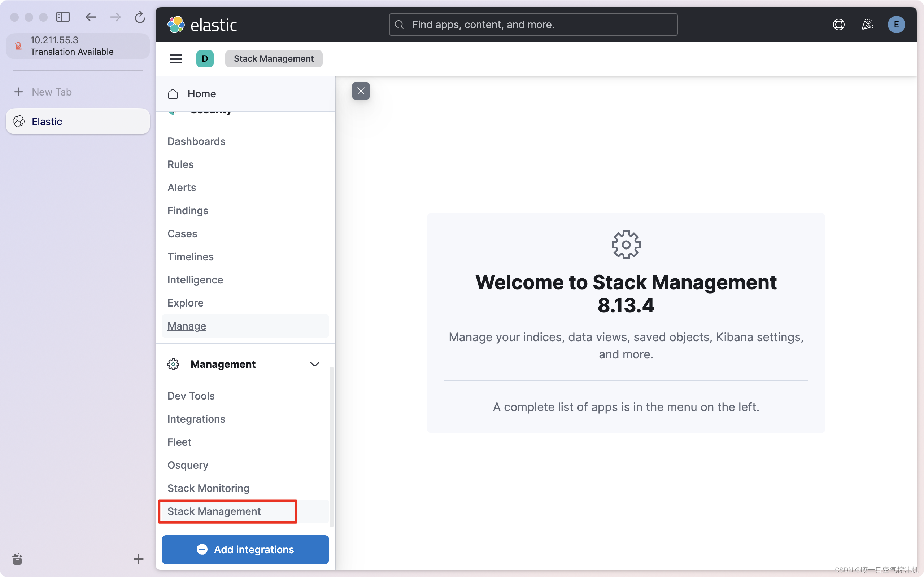924x577 pixels.
Task: Open the help lifebuoy icon
Action: (838, 24)
